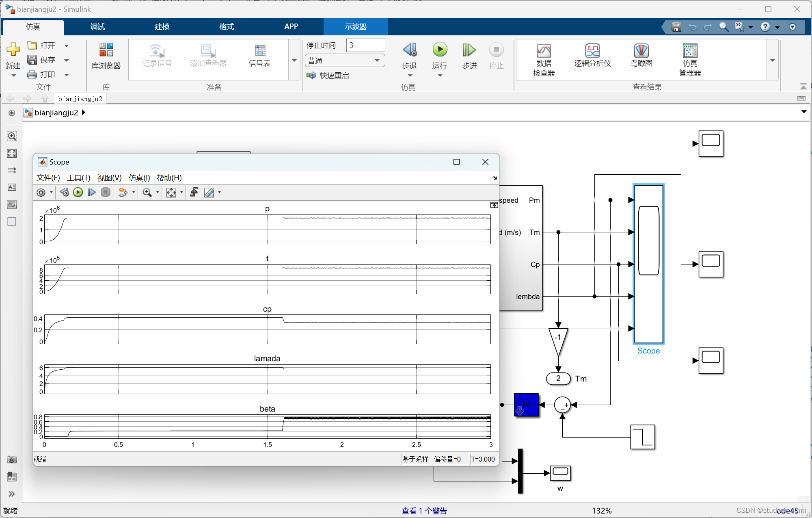Open the dropdown arrow next to 打开
Image resolution: width=812 pixels, height=518 pixels.
[67, 46]
